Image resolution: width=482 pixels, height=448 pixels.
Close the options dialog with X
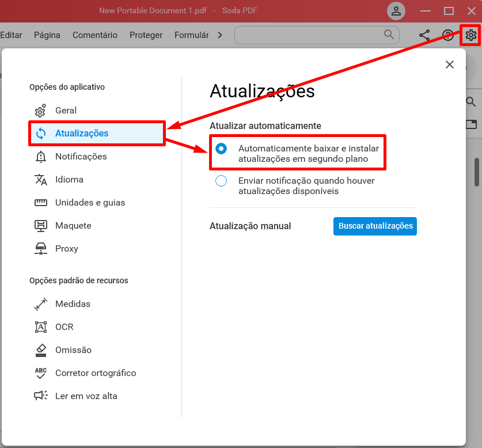point(449,64)
